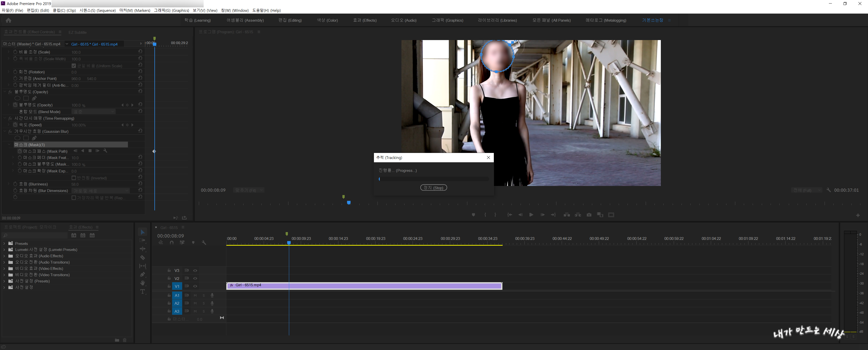Select the Pen tool in the toolbar
This screenshot has width=868, height=350.
click(143, 275)
